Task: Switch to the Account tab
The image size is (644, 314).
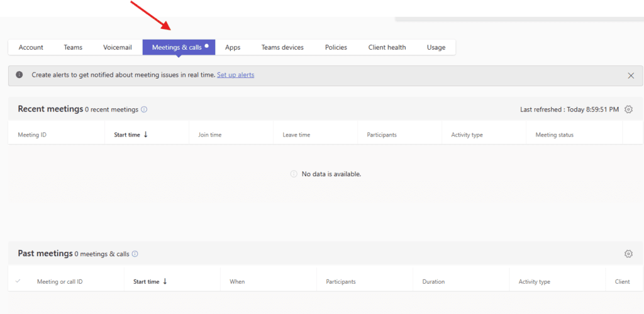Action: click(31, 47)
